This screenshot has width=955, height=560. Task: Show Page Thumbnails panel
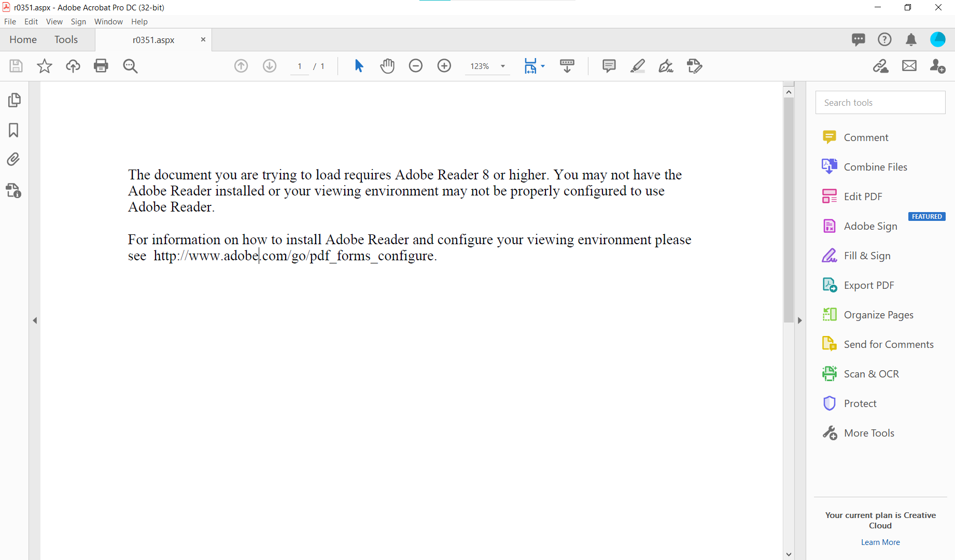(x=14, y=100)
